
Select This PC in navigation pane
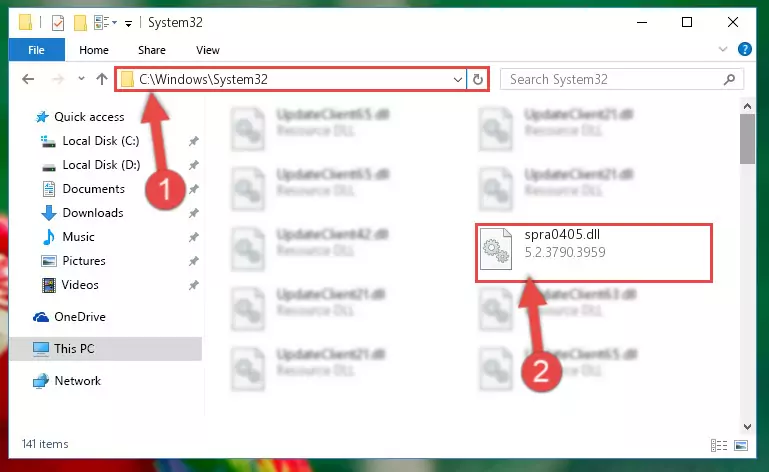[105, 349]
